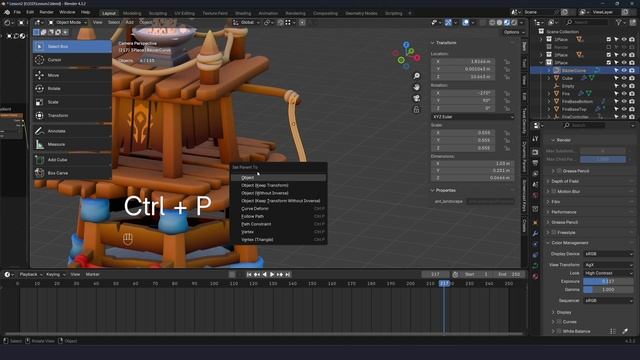This screenshot has width=640, height=360.
Task: Open the View Transform AgX dropdown
Action: coord(608,265)
